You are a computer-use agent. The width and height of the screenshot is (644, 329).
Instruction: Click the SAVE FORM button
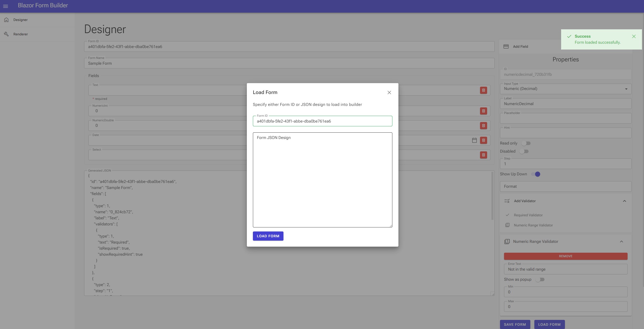(x=515, y=324)
